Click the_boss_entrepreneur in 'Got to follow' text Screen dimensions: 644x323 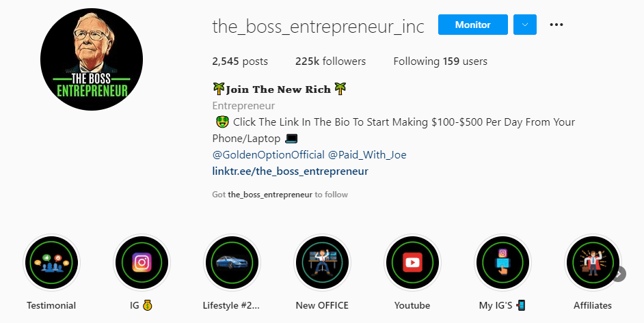click(270, 195)
